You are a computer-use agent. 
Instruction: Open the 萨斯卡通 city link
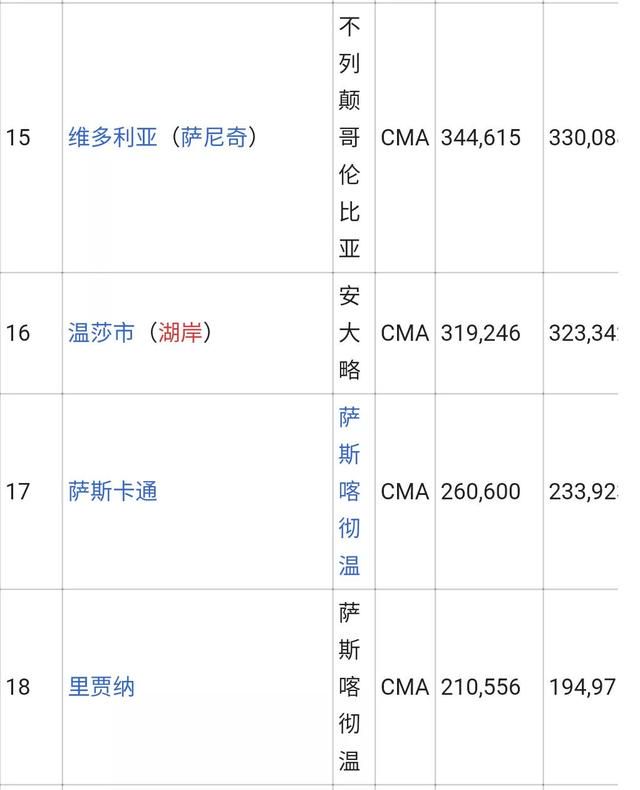click(x=113, y=491)
